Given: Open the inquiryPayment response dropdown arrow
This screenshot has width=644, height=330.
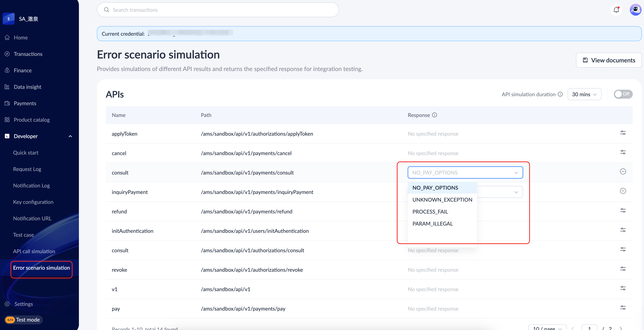Looking at the screenshot, I should click(516, 192).
